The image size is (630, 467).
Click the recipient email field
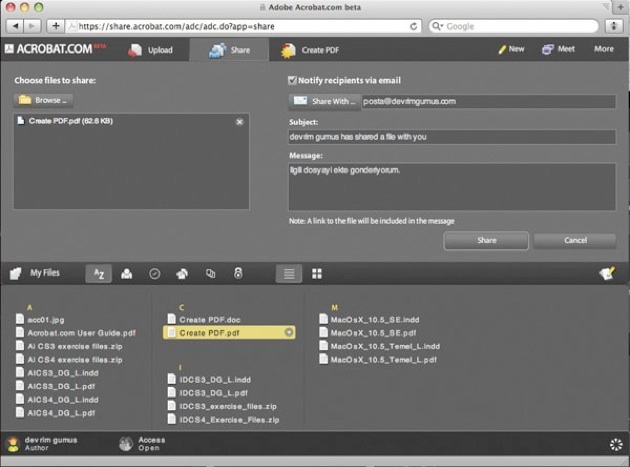pos(488,101)
